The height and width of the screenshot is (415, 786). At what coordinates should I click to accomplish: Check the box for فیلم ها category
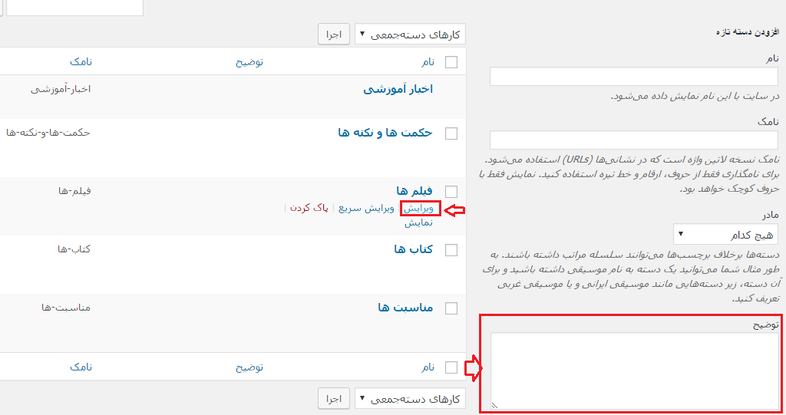coord(451,191)
